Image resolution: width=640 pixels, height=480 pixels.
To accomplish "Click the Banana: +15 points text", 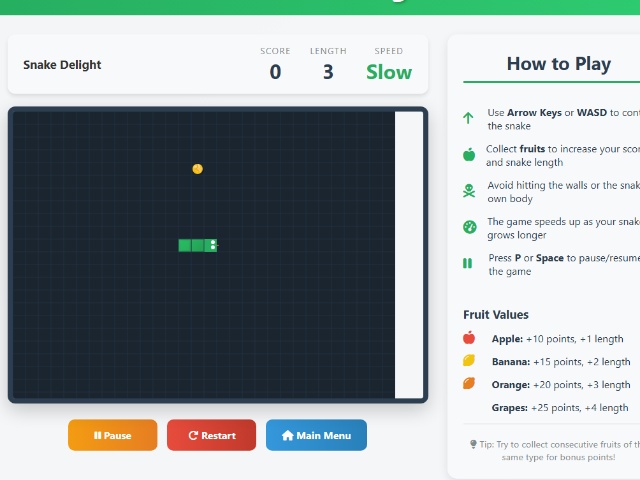I will [x=561, y=362].
